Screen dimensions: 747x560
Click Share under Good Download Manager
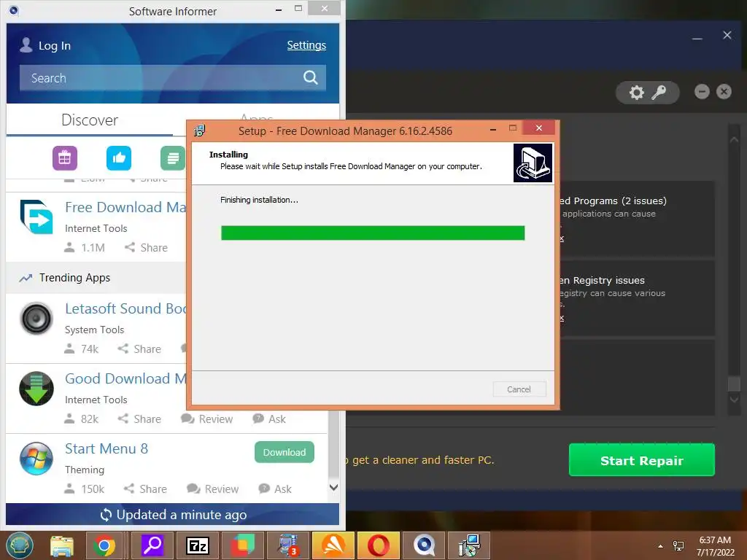(x=139, y=419)
